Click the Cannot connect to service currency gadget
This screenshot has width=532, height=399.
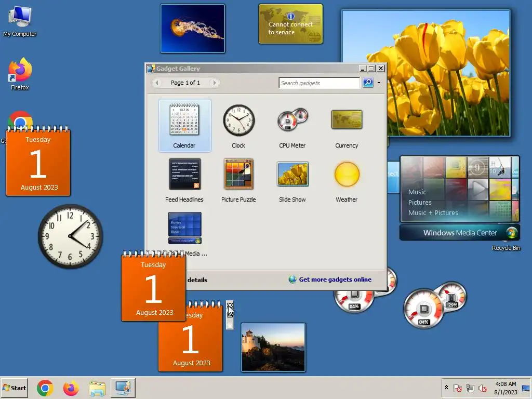291,24
